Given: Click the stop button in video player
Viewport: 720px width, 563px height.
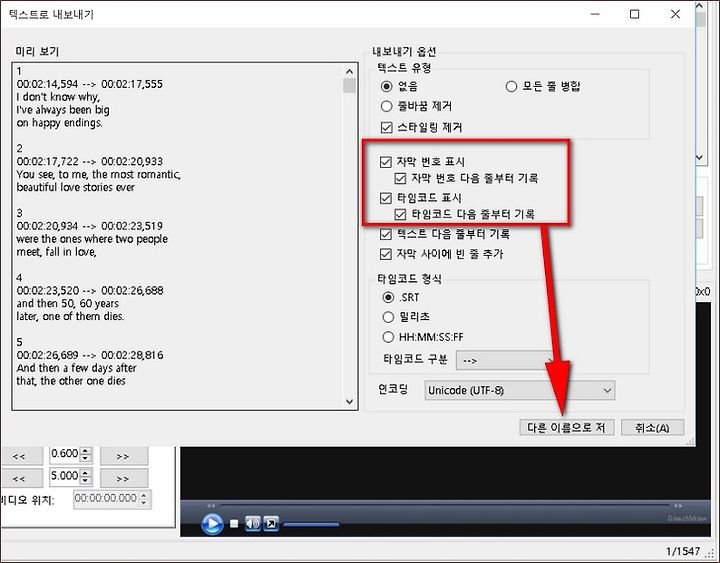Looking at the screenshot, I should click(x=234, y=524).
